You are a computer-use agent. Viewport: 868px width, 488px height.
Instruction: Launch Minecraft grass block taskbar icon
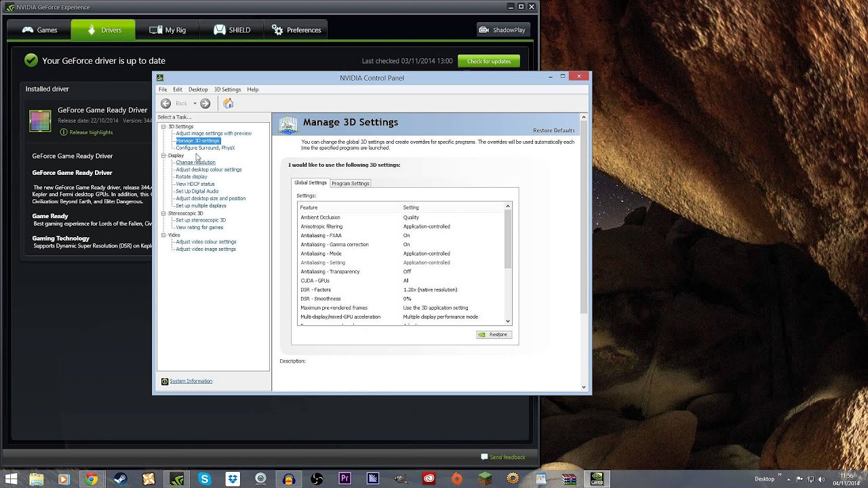pos(485,479)
